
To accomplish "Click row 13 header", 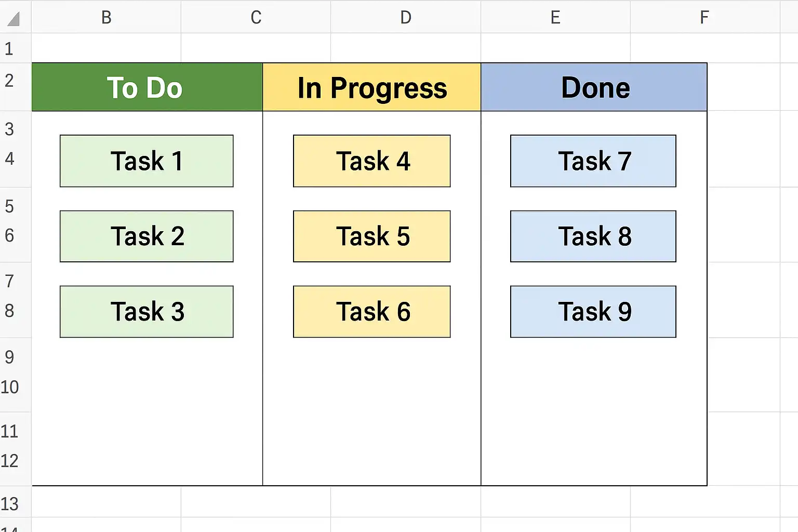I will [9, 503].
